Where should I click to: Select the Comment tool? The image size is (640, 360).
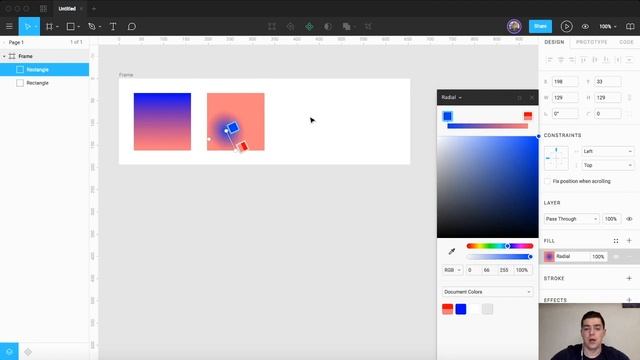pos(131,27)
